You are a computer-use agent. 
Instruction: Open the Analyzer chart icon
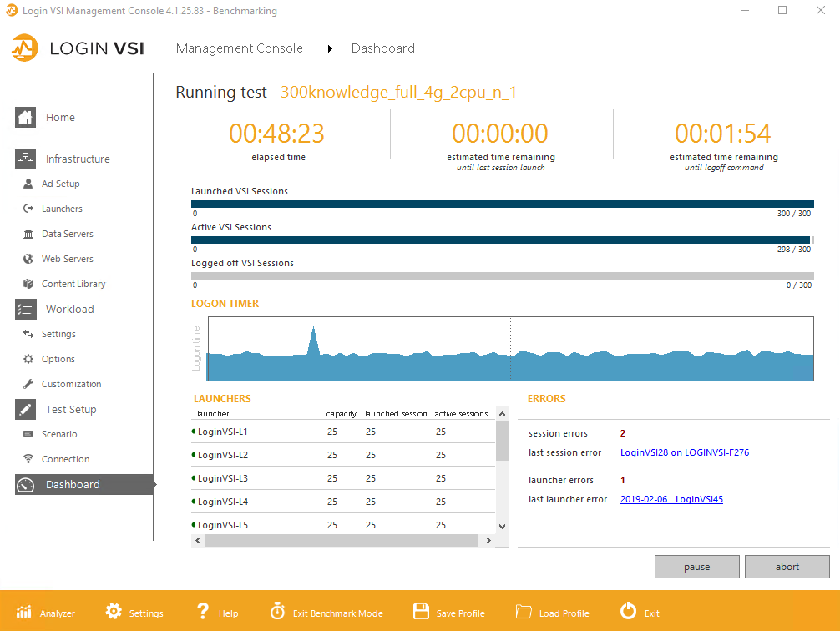24,612
